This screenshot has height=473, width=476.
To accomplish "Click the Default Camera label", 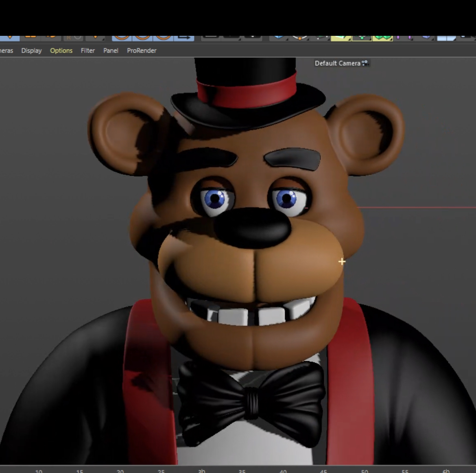I will (x=337, y=63).
